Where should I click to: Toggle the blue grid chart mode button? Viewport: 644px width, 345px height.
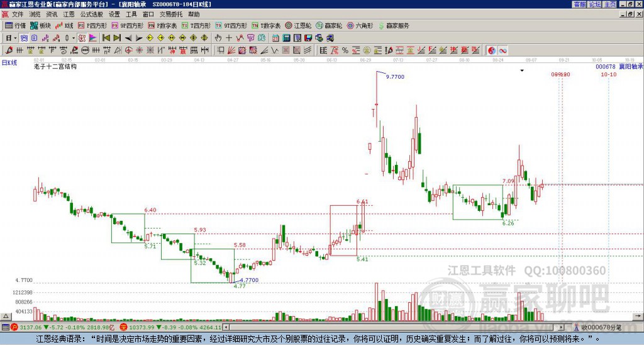pyautogui.click(x=24, y=38)
